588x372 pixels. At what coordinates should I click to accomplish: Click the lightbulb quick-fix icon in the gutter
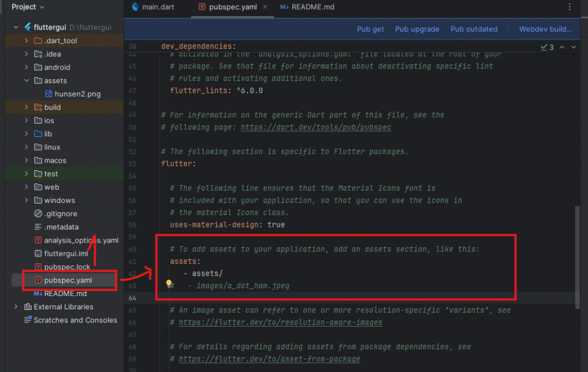169,283
